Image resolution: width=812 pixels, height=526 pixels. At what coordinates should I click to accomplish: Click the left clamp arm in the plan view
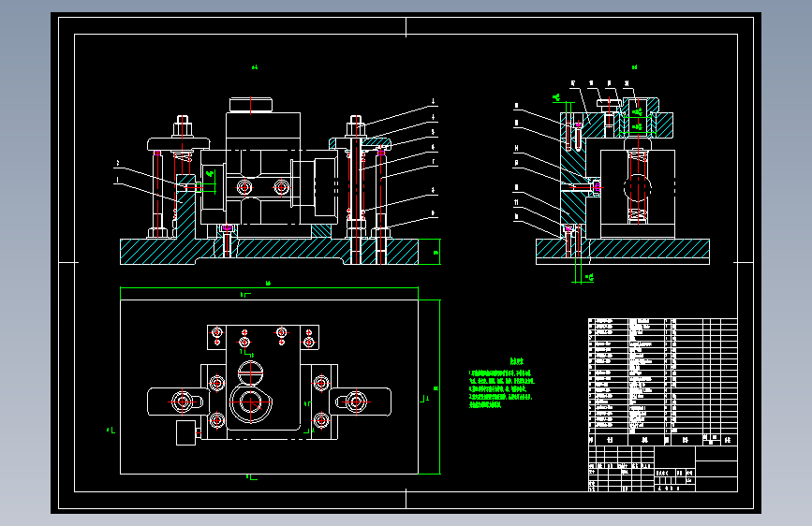pyautogui.click(x=178, y=402)
